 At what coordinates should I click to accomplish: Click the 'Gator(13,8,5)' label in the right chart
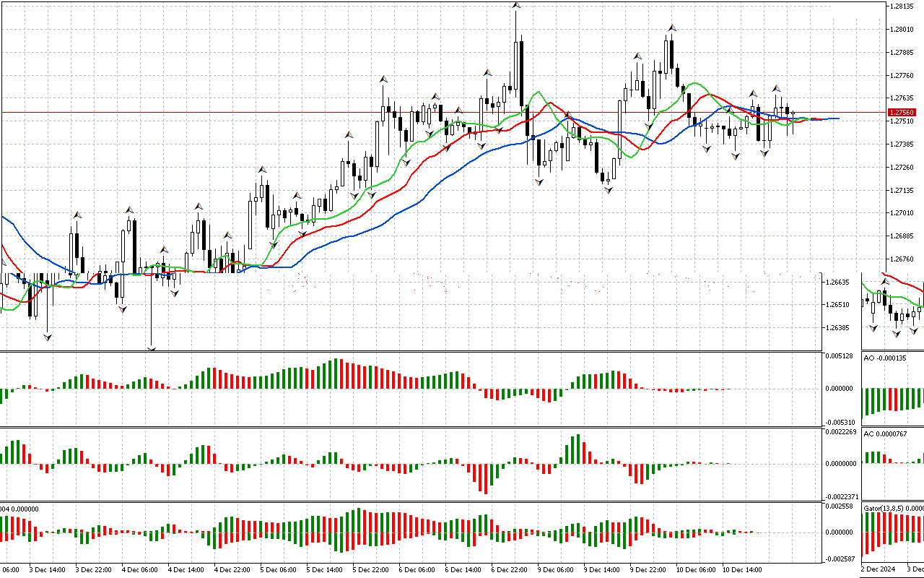pyautogui.click(x=884, y=509)
